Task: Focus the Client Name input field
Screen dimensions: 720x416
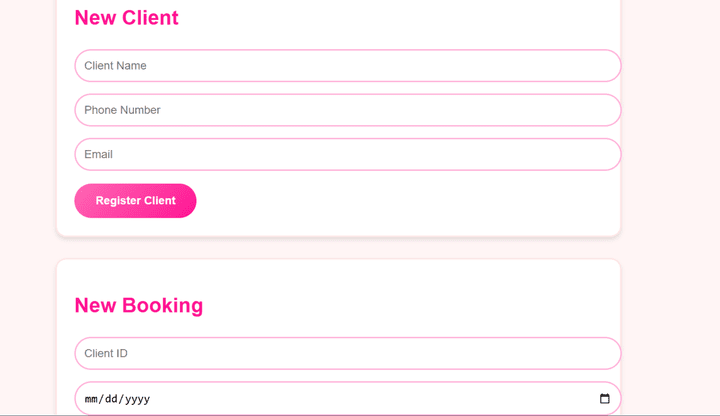Action: [347, 66]
